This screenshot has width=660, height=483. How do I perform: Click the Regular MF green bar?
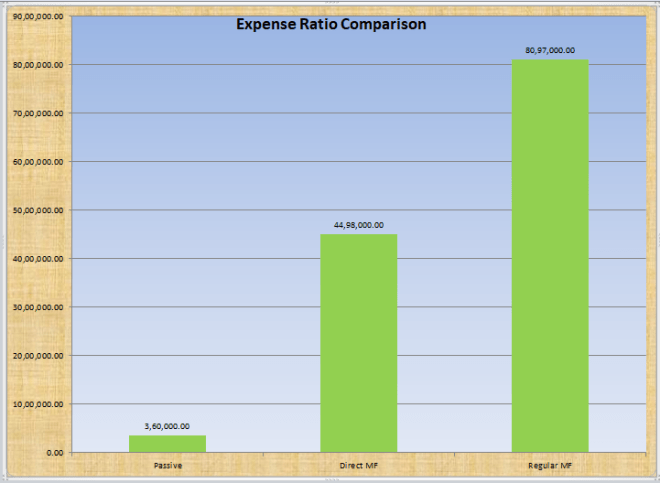click(549, 255)
